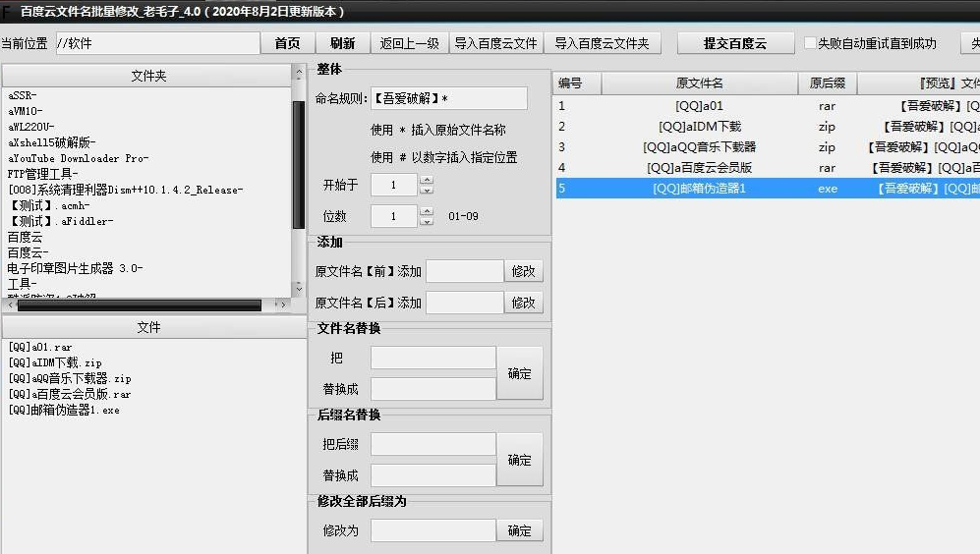Select file [QQ]a百度云会员版.rar in file list

pos(70,394)
